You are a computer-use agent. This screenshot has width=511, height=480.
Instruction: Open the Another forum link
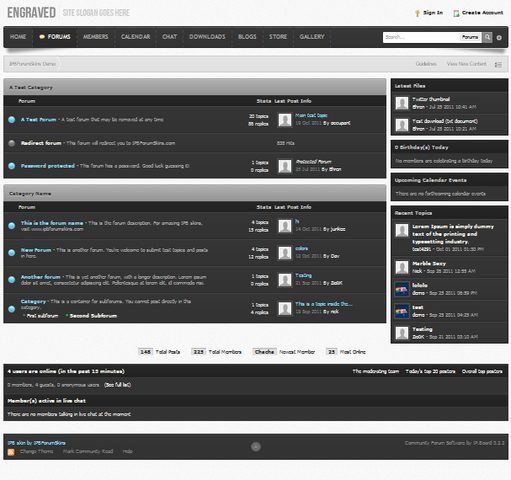(x=41, y=277)
